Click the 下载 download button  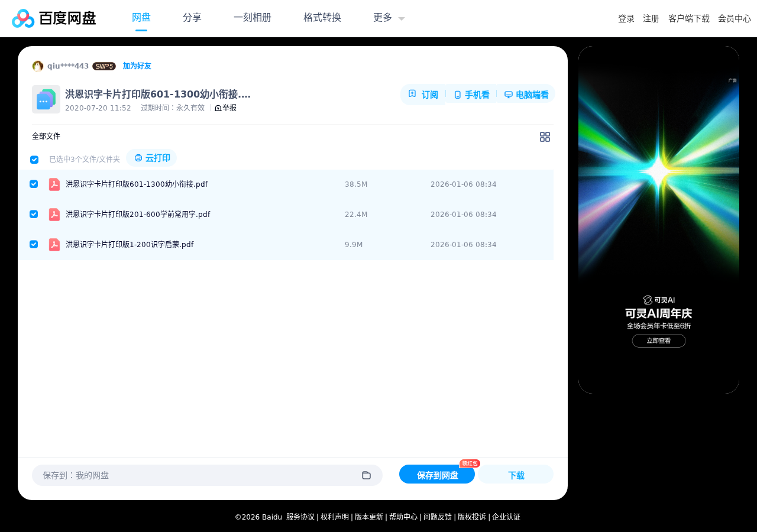point(516,475)
